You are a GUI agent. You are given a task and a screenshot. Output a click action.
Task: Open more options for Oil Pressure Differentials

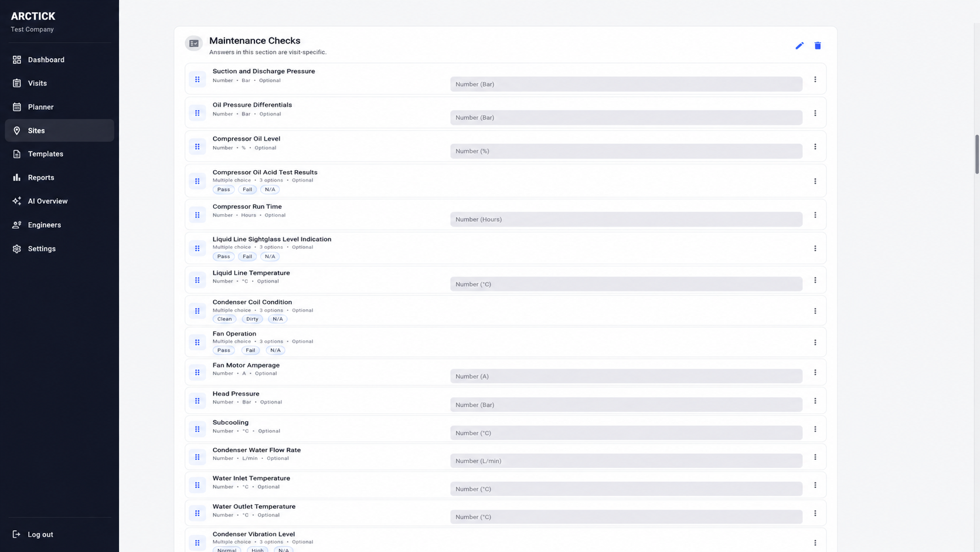[x=815, y=113]
